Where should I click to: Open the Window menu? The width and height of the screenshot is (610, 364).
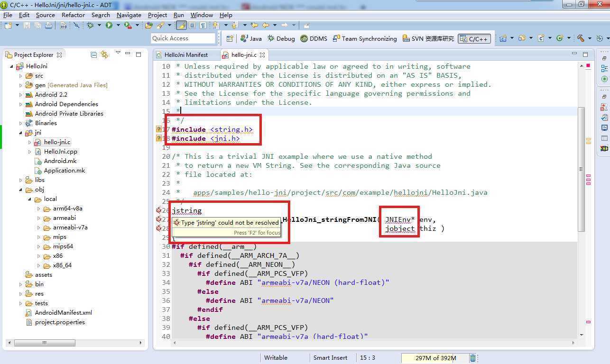click(x=202, y=15)
